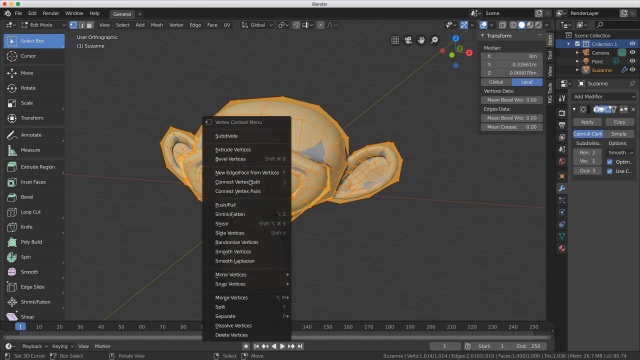Toggle the Use Creases checkbox

pos(610,171)
